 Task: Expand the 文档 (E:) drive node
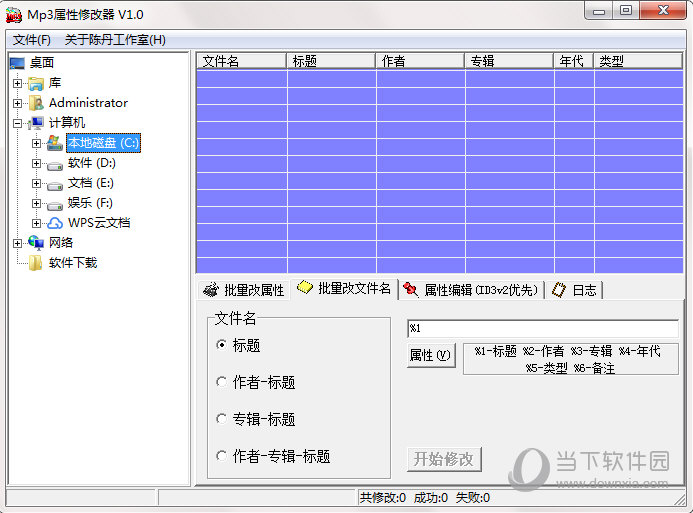[37, 183]
